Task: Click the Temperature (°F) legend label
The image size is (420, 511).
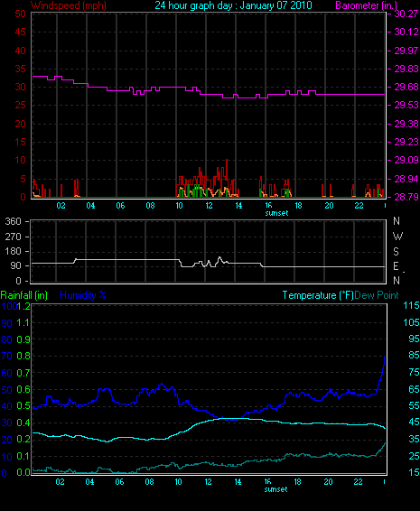Action: click(318, 295)
